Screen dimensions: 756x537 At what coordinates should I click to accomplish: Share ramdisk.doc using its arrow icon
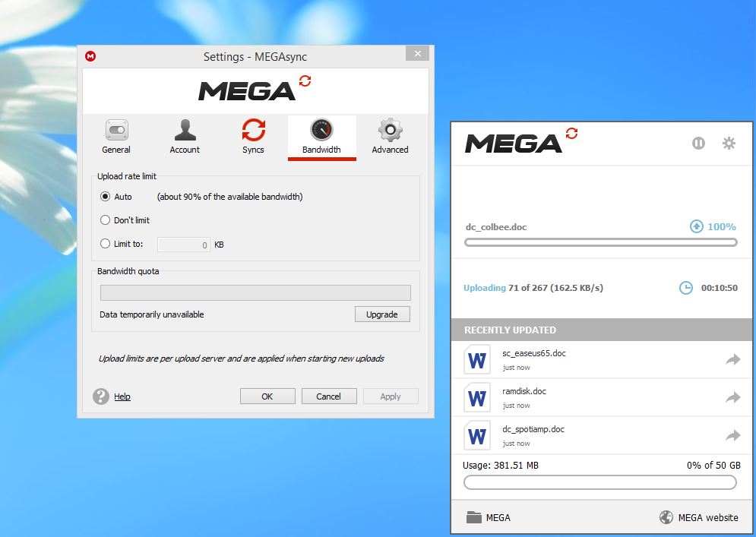[x=733, y=398]
